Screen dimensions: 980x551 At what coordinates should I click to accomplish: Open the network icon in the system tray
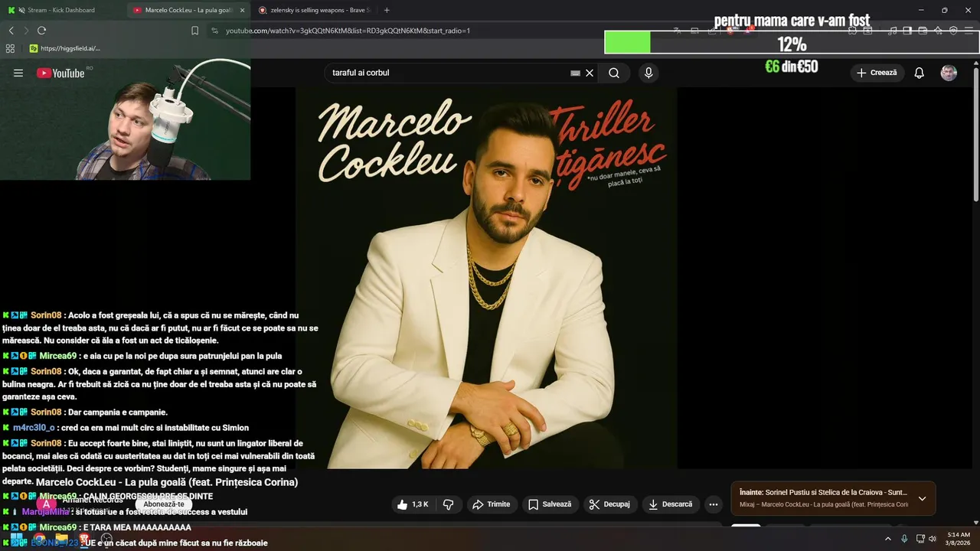point(920,539)
